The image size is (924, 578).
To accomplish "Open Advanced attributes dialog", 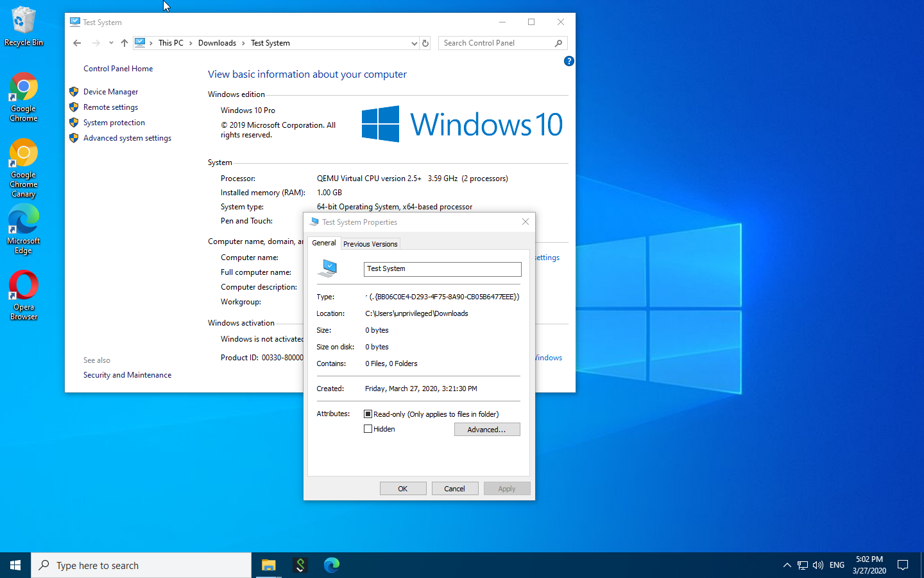I will click(x=487, y=430).
